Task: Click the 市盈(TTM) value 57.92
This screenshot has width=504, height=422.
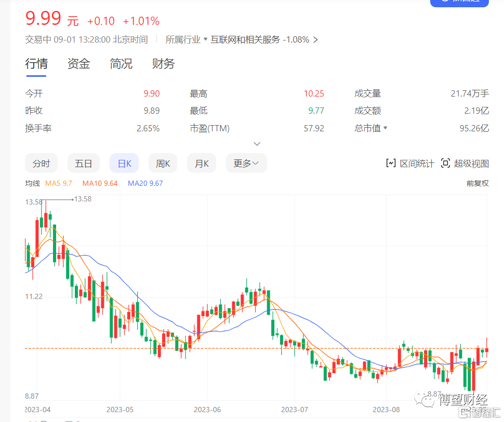Action: click(314, 128)
